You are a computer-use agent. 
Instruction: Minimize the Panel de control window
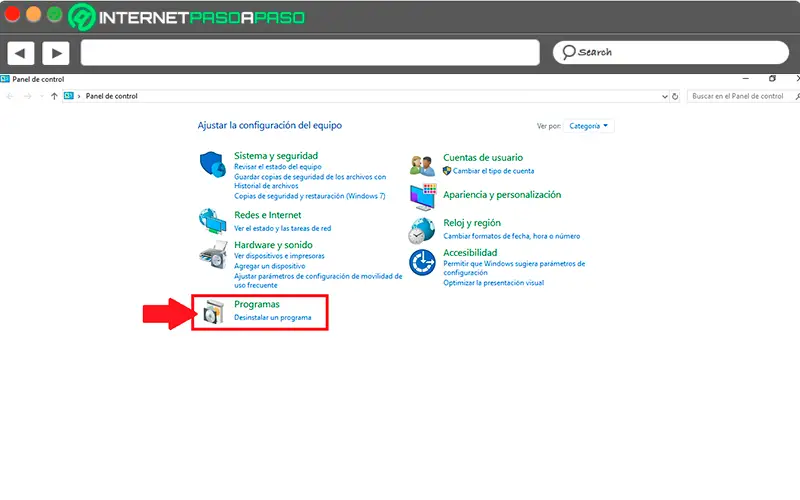pos(745,79)
